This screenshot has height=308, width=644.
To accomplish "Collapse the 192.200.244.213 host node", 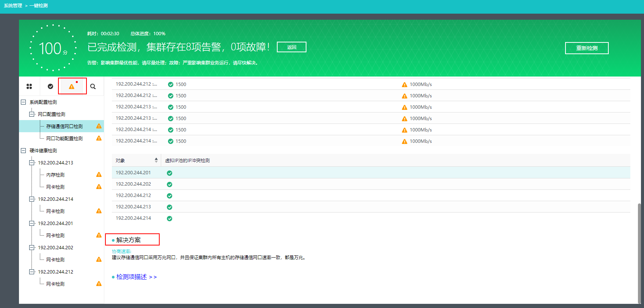I will click(32, 163).
